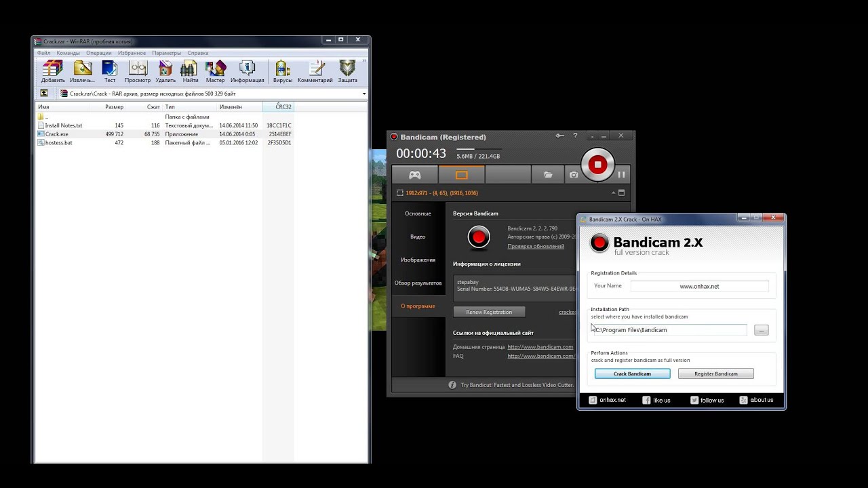868x488 pixels.
Task: Switch to Bandicam screen rectangle mode tab
Action: 461,175
